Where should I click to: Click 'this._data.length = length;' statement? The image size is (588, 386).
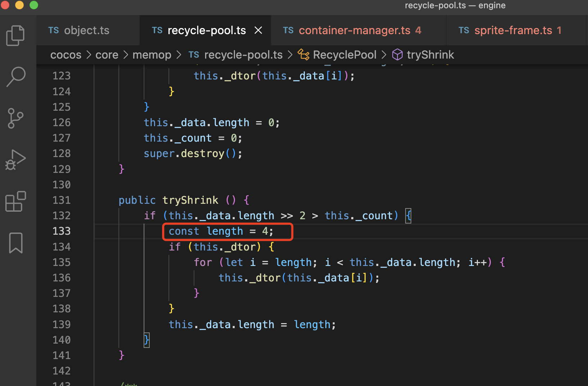click(x=252, y=325)
